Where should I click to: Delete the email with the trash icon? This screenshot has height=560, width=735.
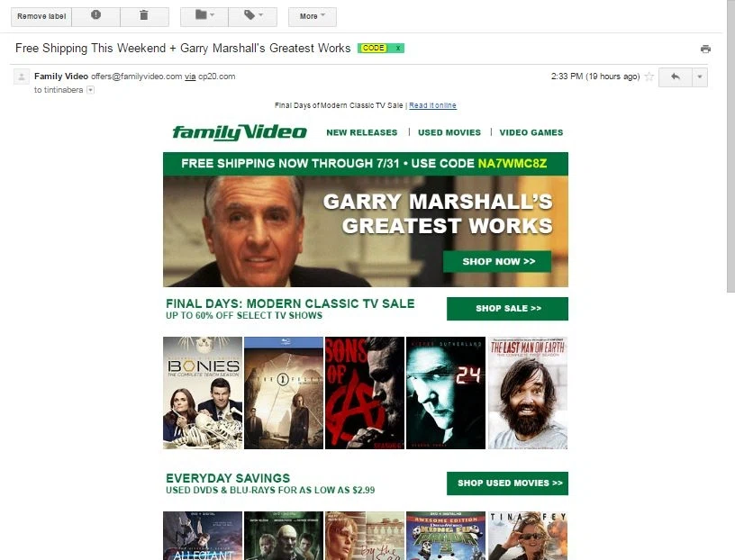[x=144, y=15]
